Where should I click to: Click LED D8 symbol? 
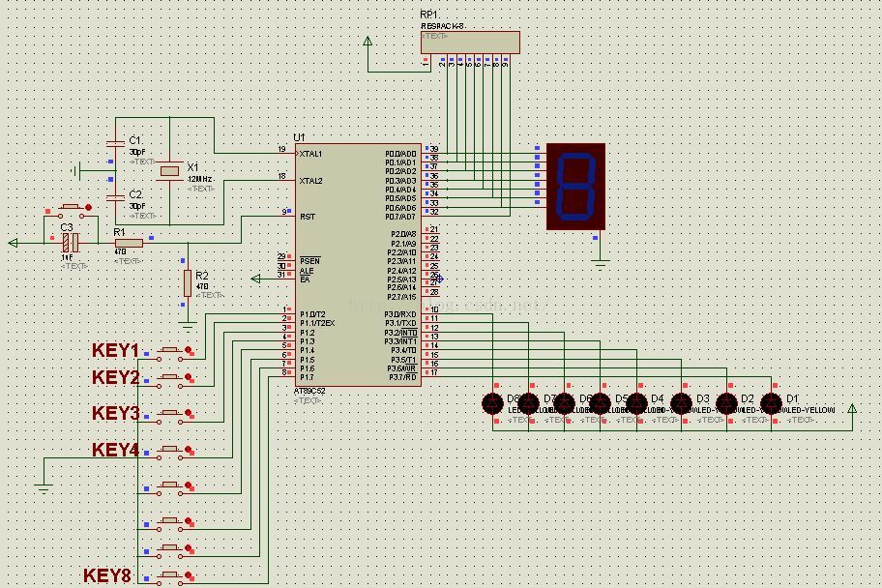pos(493,403)
